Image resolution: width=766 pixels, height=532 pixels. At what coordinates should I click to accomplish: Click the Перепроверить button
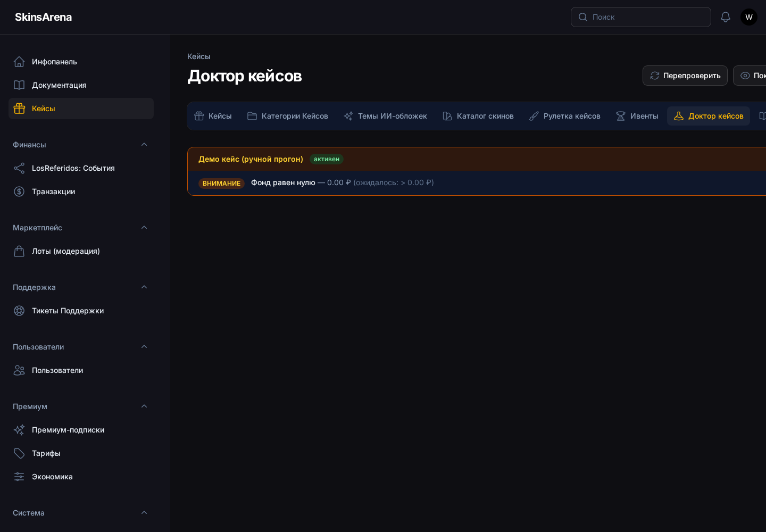coord(685,76)
